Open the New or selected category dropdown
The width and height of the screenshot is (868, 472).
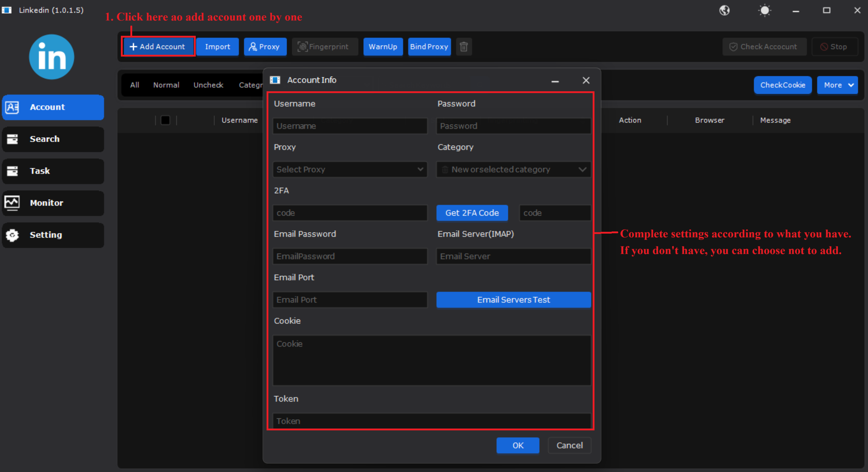point(513,169)
